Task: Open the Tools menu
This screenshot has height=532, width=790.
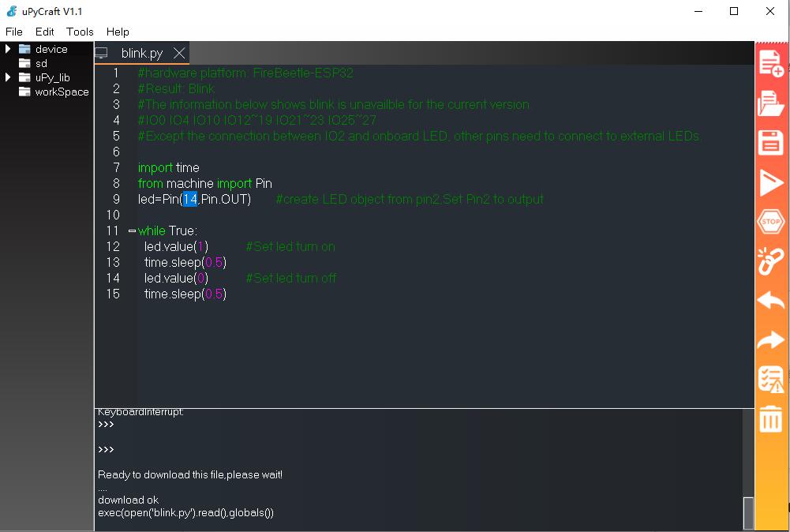Action: (80, 32)
